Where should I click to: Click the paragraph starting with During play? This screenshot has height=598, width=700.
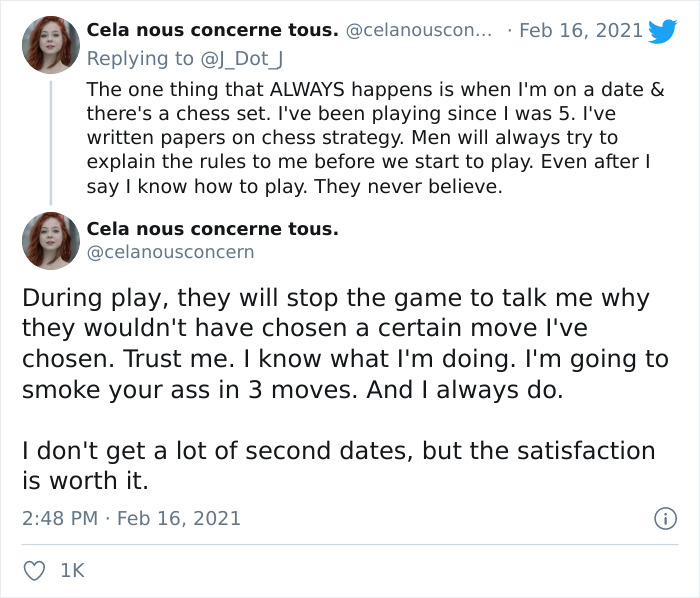(345, 344)
